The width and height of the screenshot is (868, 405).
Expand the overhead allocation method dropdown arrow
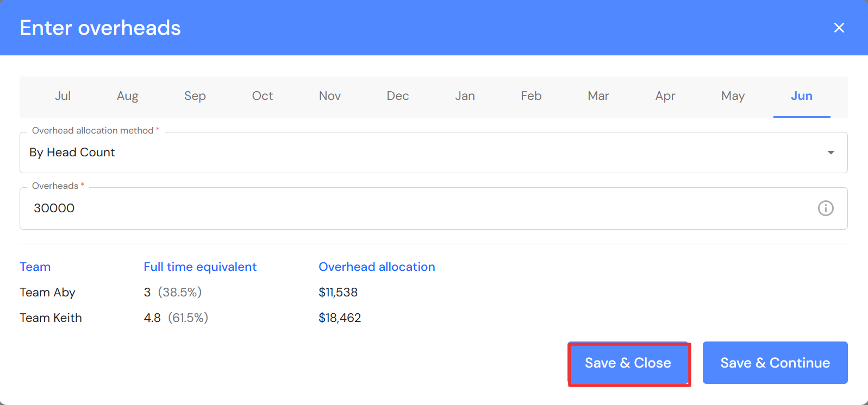pyautogui.click(x=830, y=153)
